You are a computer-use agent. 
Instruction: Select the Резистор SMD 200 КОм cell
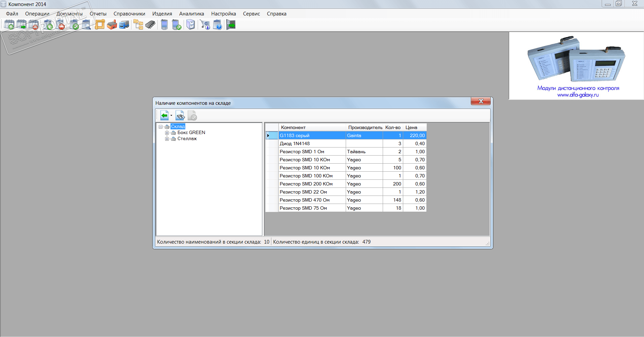tap(312, 184)
